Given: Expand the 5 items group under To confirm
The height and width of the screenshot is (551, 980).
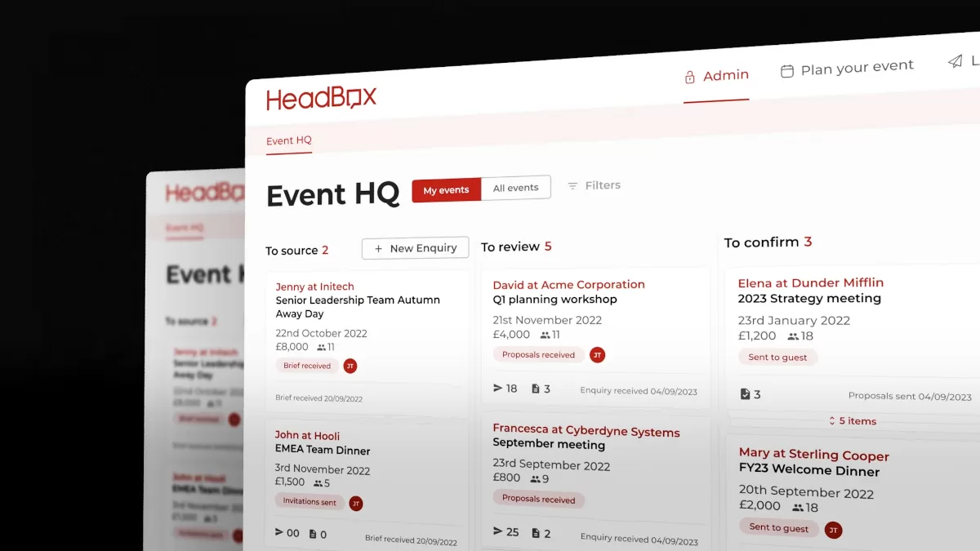Looking at the screenshot, I should (853, 421).
